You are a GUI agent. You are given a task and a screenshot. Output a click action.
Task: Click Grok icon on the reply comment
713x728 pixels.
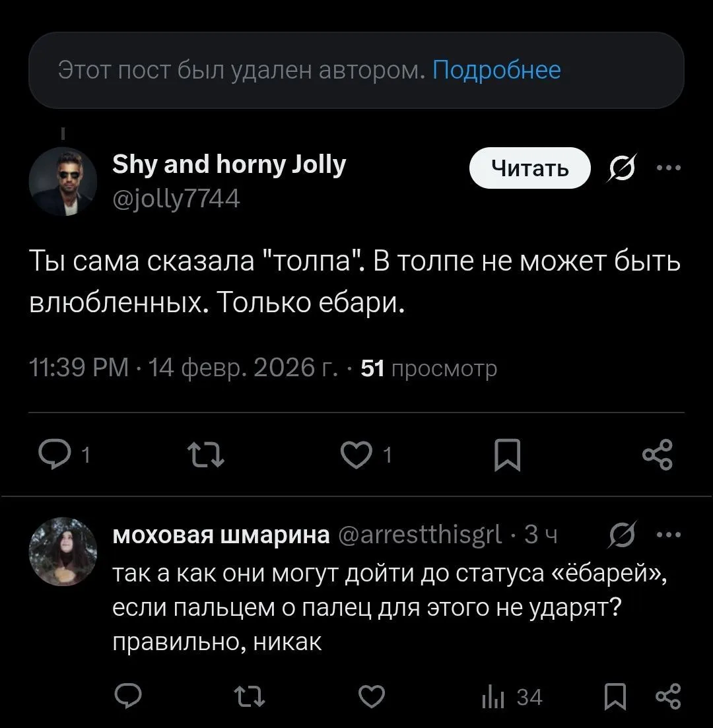(x=620, y=535)
